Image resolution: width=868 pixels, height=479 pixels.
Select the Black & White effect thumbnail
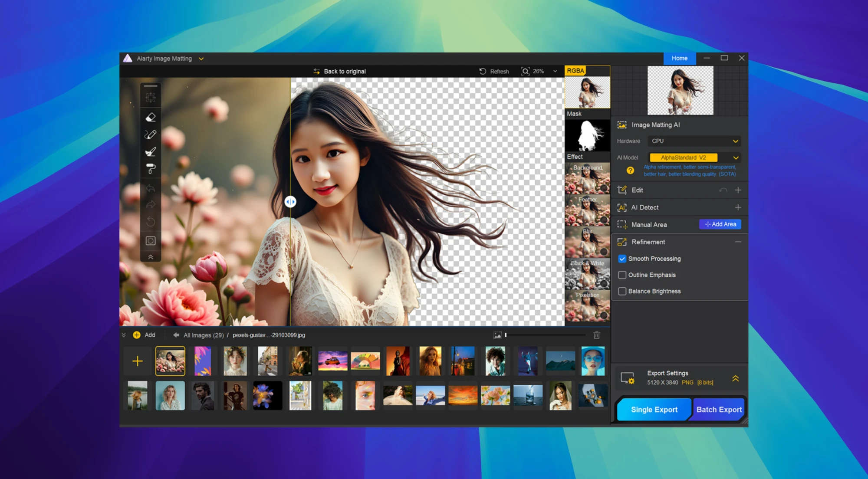coord(587,274)
